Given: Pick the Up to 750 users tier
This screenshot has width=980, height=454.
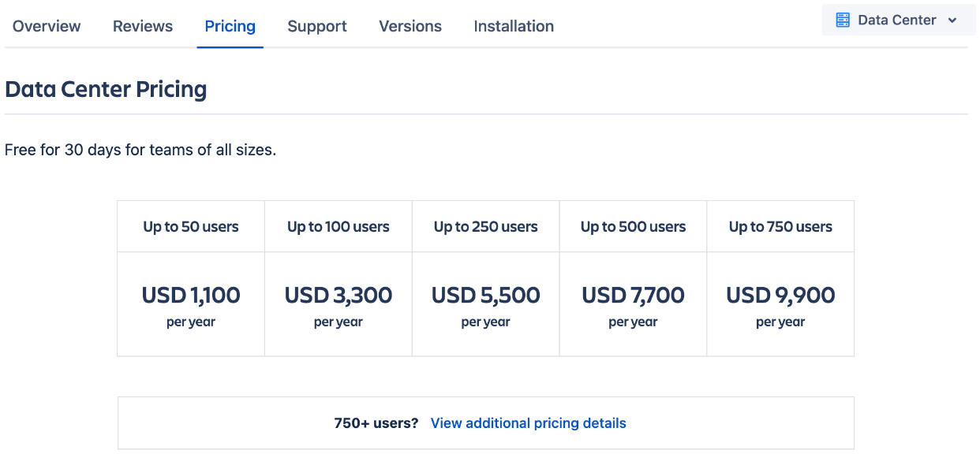Looking at the screenshot, I should coord(780,226).
